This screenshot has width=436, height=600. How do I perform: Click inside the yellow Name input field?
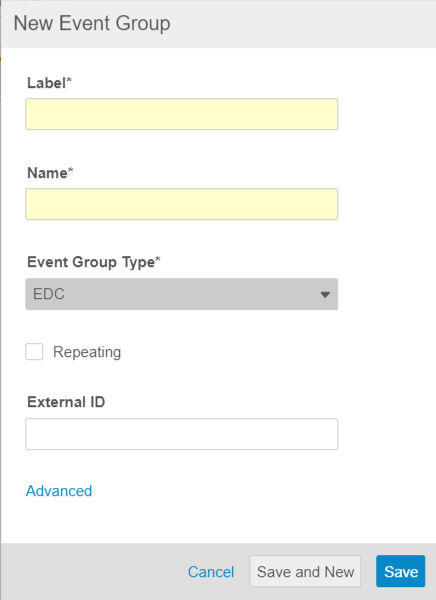click(x=181, y=204)
